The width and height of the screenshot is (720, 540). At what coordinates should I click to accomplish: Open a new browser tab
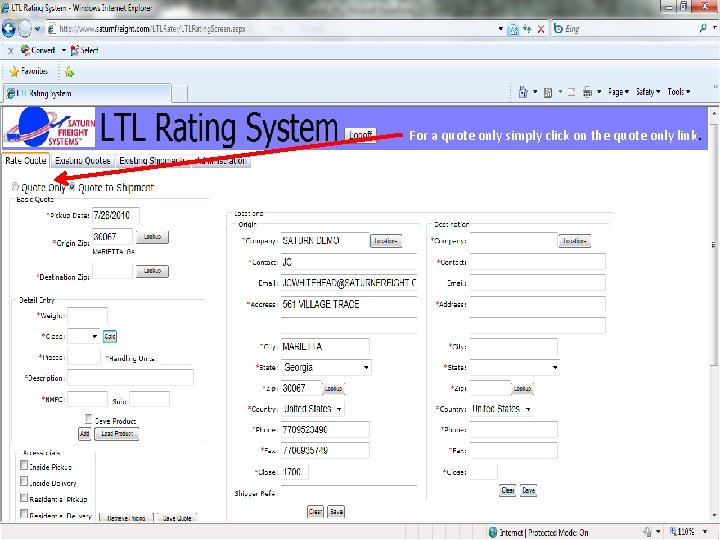click(x=180, y=94)
